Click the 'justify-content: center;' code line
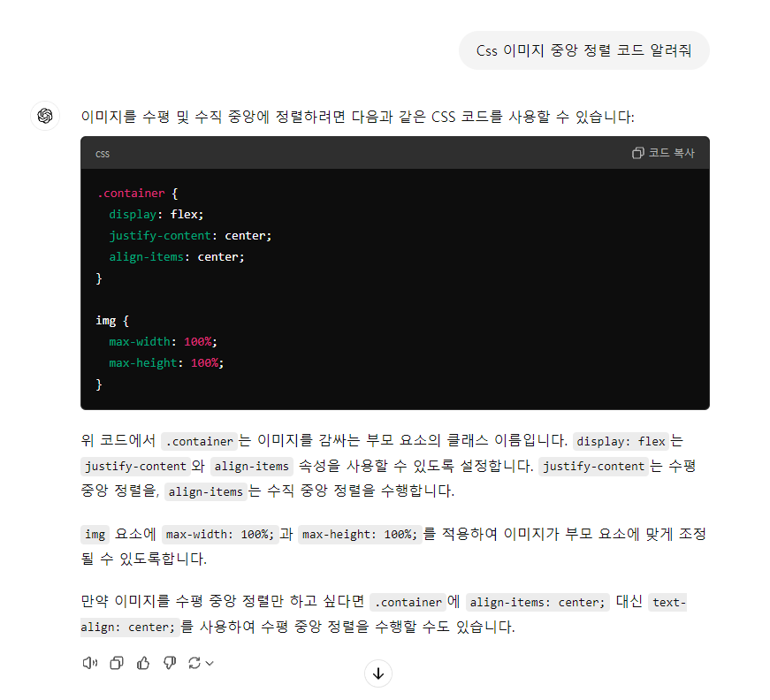The width and height of the screenshot is (770, 700). 190,236
